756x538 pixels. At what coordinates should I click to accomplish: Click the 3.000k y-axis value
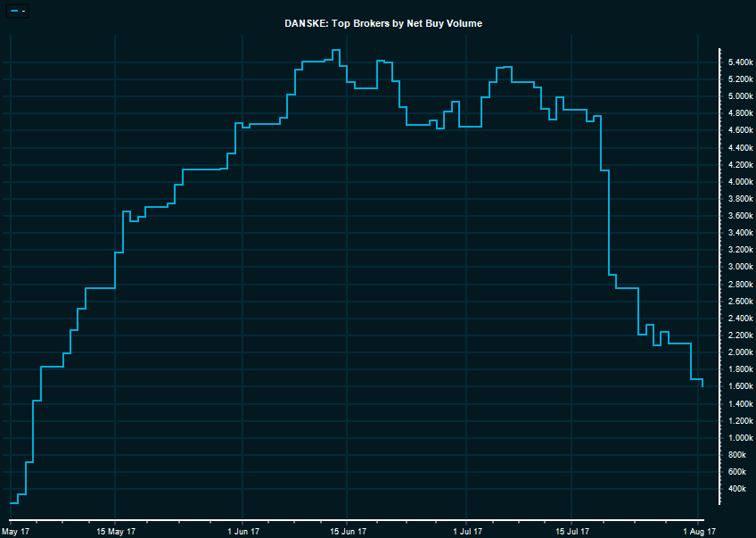[x=742, y=267]
